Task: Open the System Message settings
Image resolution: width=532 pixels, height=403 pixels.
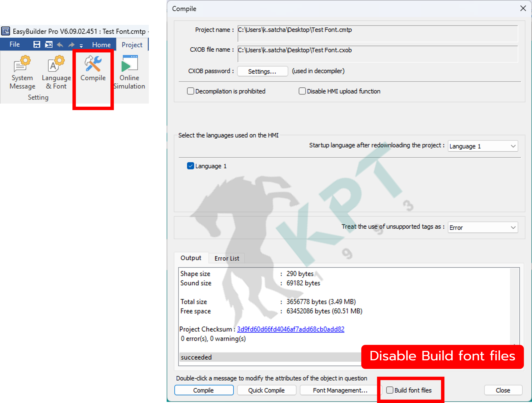Action: click(22, 72)
